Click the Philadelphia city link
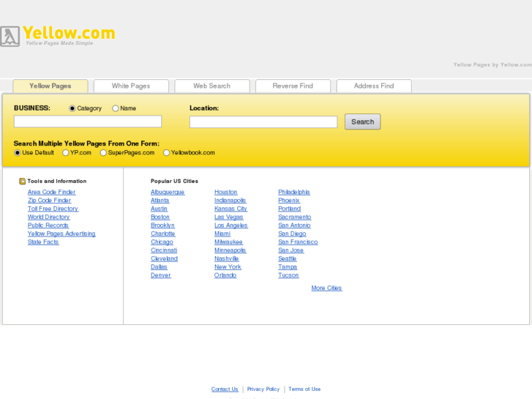Viewport: 532px width, 399px height. point(294,193)
